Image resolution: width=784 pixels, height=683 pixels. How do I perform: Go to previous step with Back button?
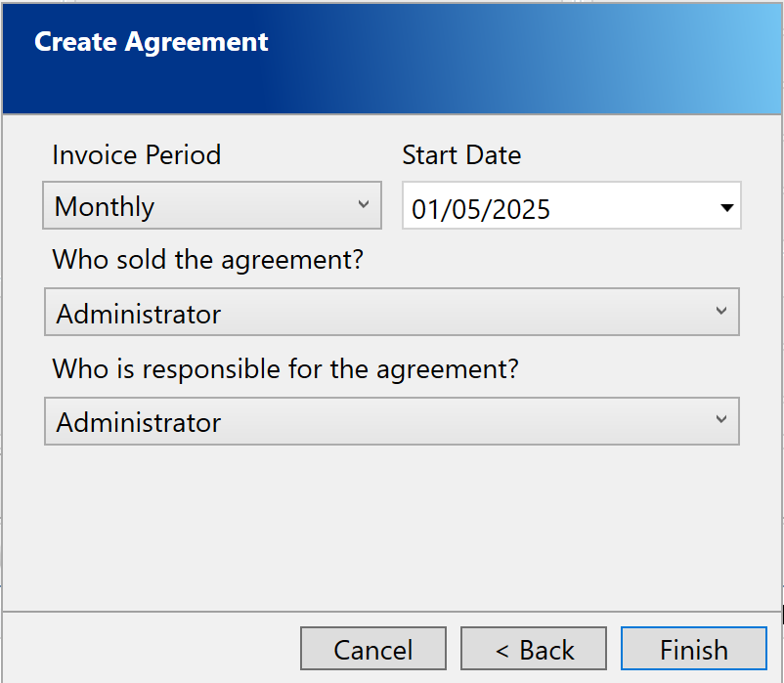click(x=534, y=650)
